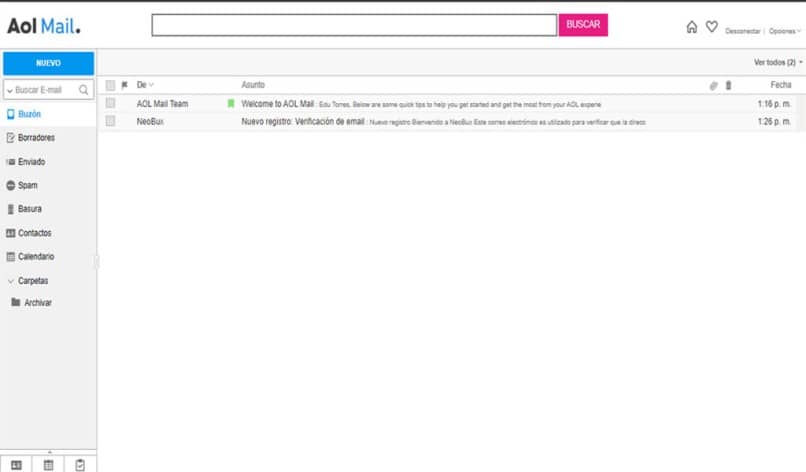Click the 1:16 p. m. time
This screenshot has width=806, height=472.
click(774, 104)
